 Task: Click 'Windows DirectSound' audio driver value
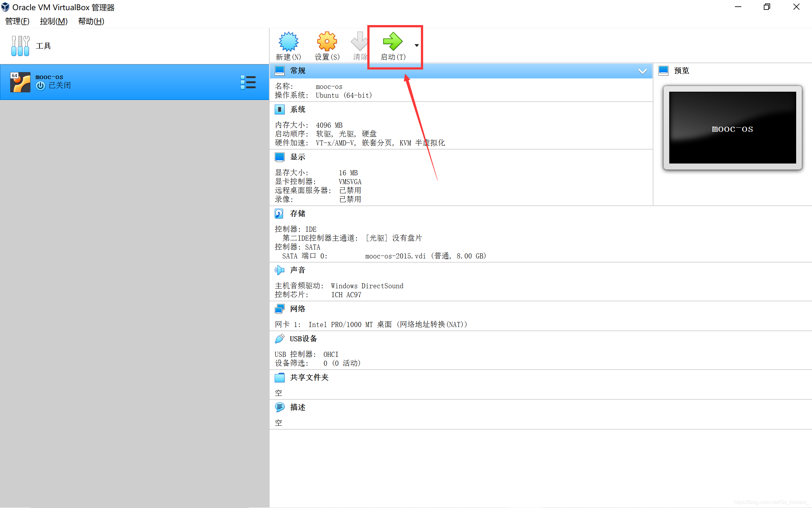(367, 286)
